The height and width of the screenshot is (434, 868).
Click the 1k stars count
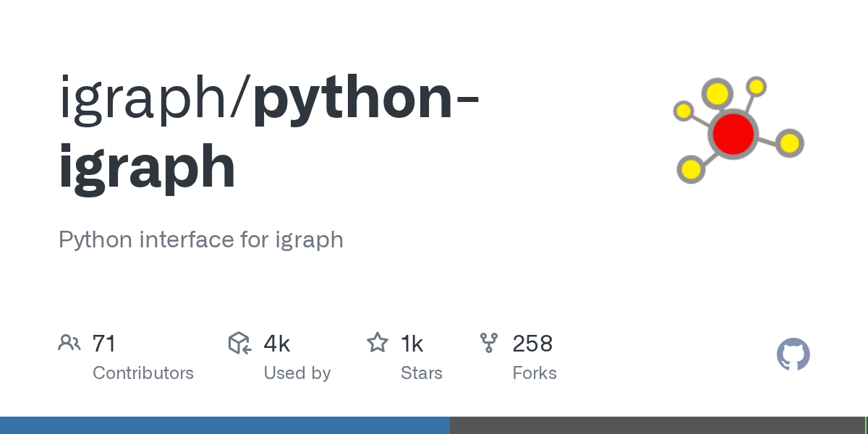(412, 344)
